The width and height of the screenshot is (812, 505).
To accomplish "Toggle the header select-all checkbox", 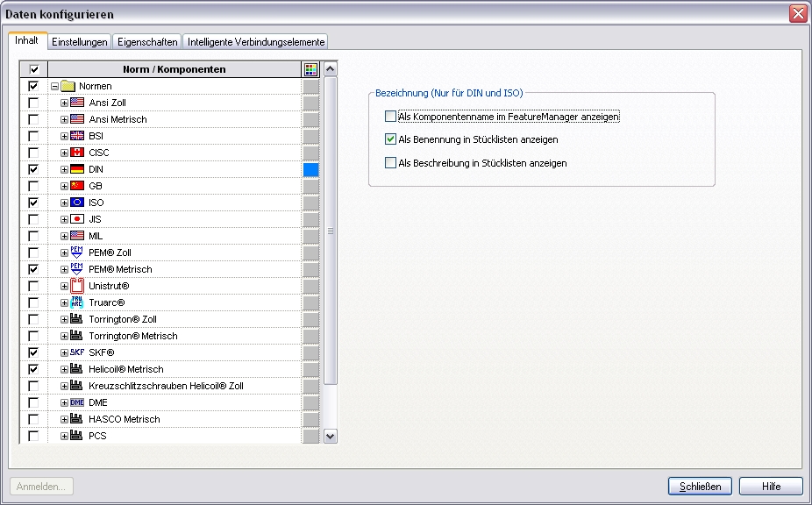I will [x=34, y=69].
